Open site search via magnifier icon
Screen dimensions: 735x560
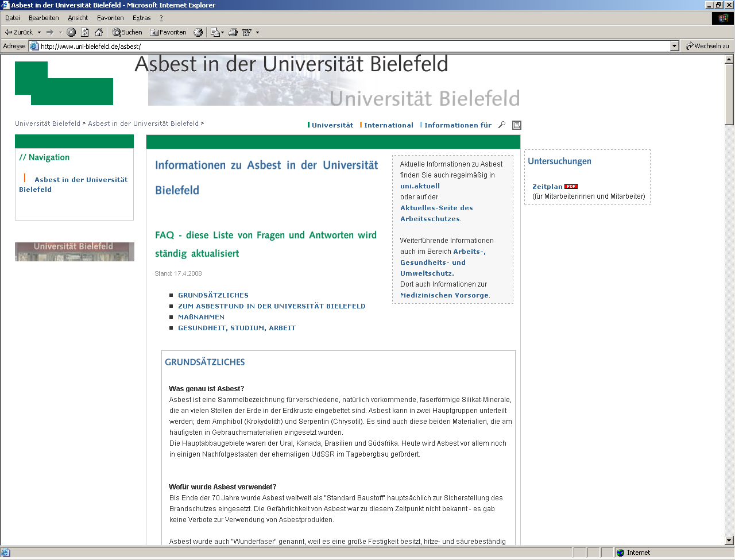pyautogui.click(x=502, y=125)
